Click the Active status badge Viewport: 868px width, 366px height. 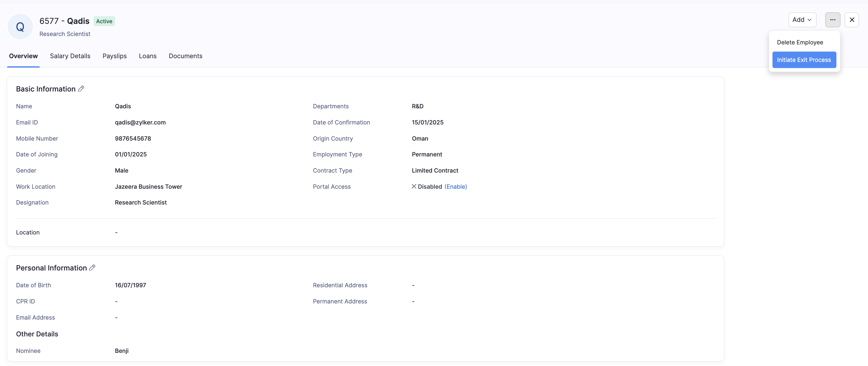point(104,21)
